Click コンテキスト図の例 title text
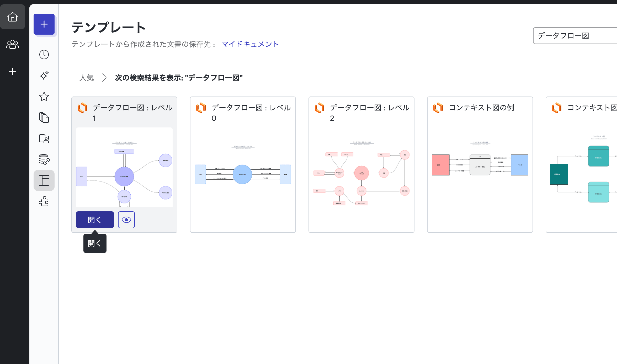The height and width of the screenshot is (364, 617). 481,108
